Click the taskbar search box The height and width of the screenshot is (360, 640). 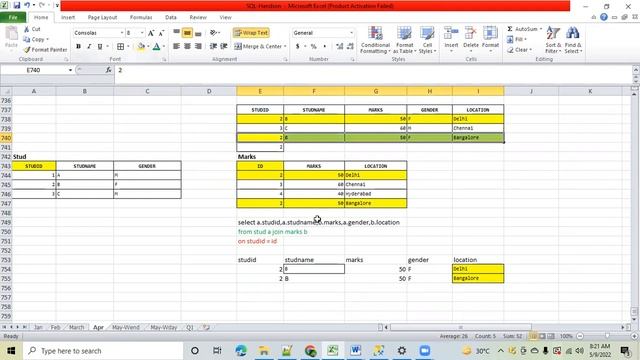pyautogui.click(x=103, y=351)
